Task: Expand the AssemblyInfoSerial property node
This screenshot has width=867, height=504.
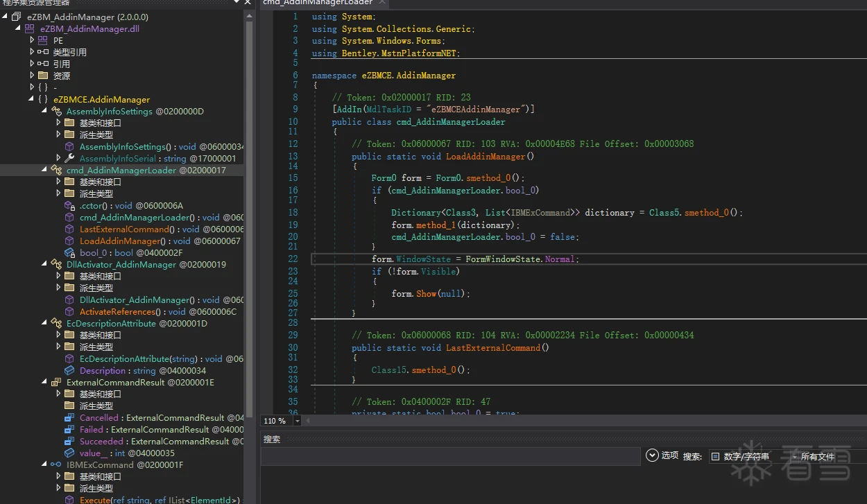Action: tap(58, 159)
